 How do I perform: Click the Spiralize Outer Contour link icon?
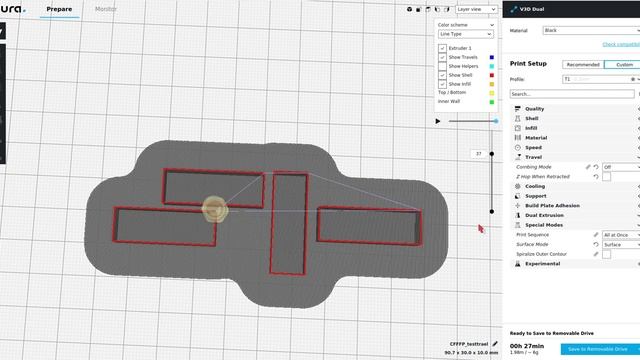point(596,254)
